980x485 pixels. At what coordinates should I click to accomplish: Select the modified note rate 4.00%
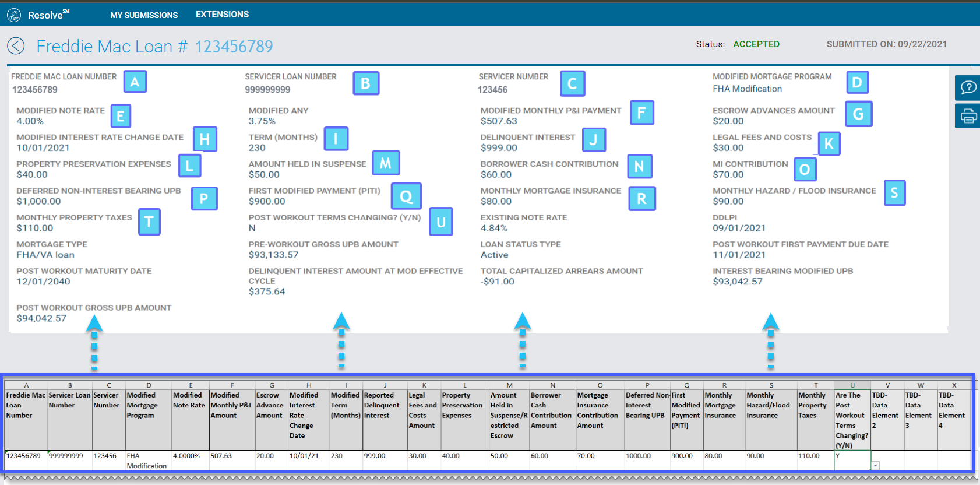(x=30, y=121)
